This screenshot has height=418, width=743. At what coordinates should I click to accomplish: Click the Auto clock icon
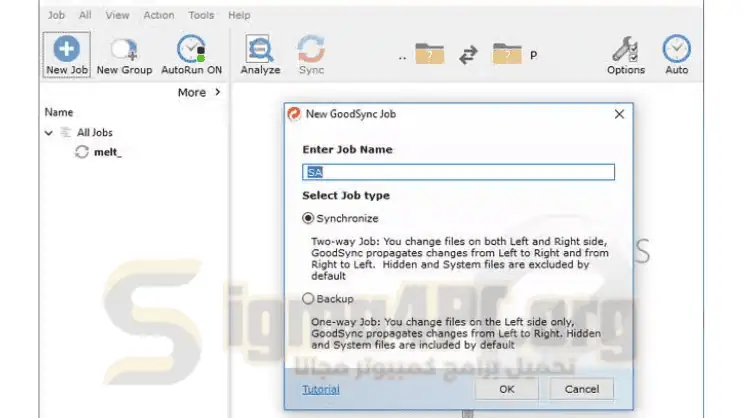[677, 50]
